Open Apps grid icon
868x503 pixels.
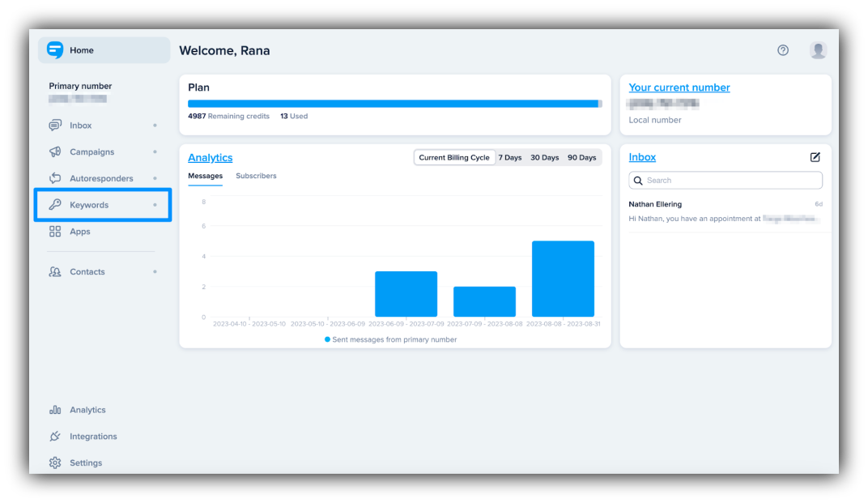[x=55, y=232]
